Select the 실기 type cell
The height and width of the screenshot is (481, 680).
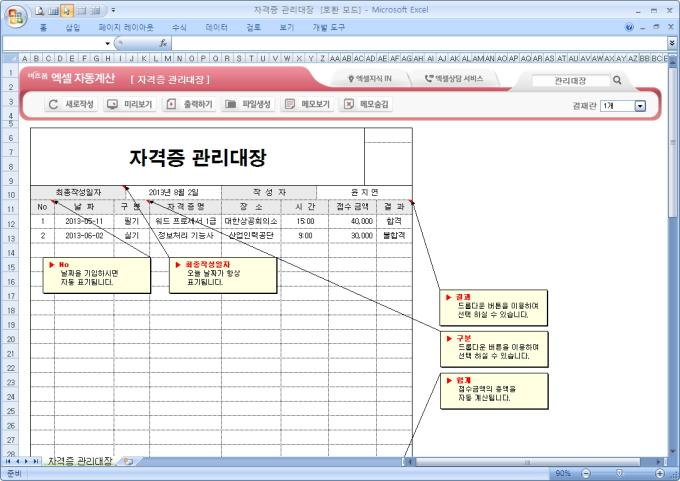[131, 236]
